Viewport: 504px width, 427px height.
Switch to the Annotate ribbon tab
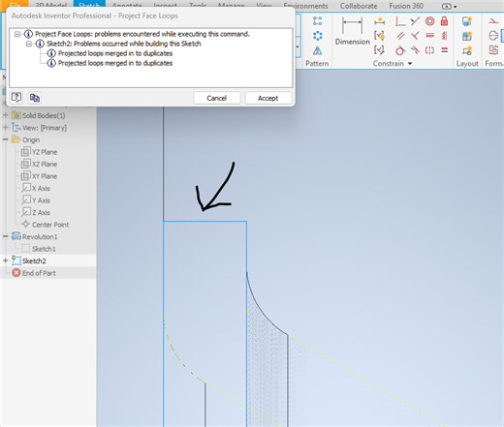(x=127, y=6)
